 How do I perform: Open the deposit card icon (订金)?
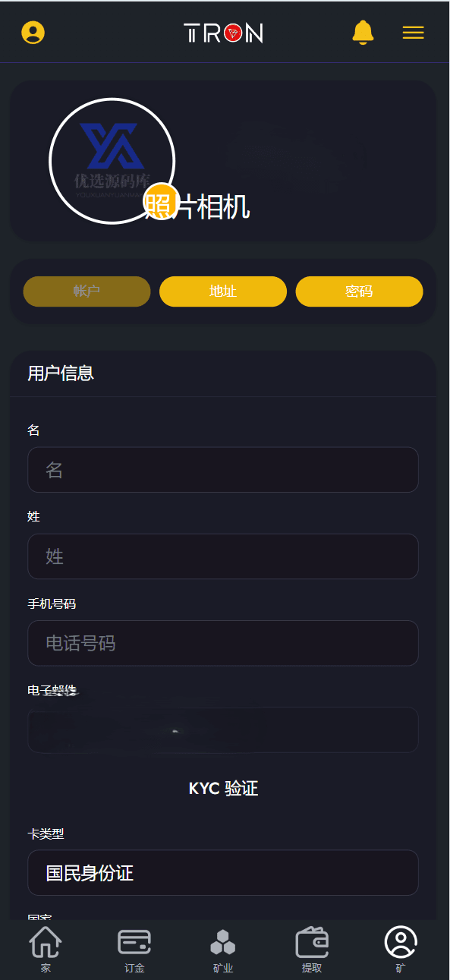(x=134, y=950)
